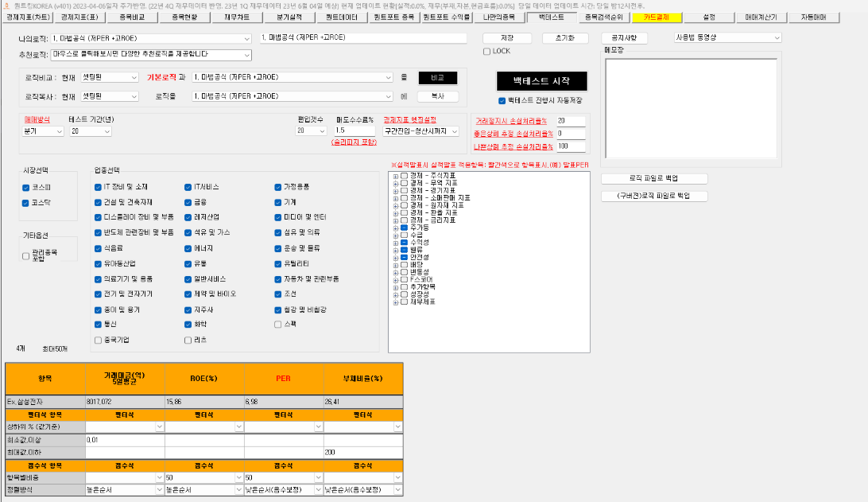Open the 자동매매 tab

tap(813, 18)
